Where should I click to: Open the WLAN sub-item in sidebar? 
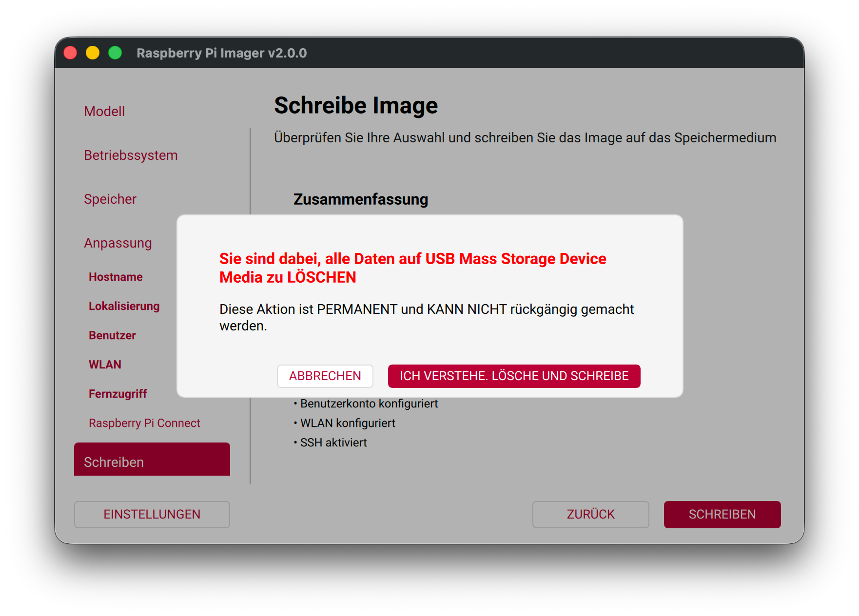[105, 365]
